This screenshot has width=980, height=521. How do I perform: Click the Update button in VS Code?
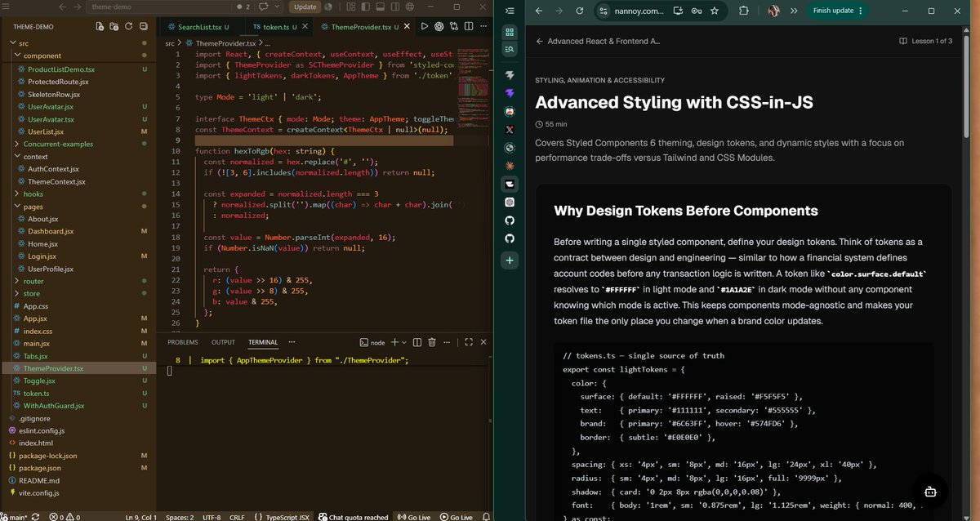pos(305,7)
